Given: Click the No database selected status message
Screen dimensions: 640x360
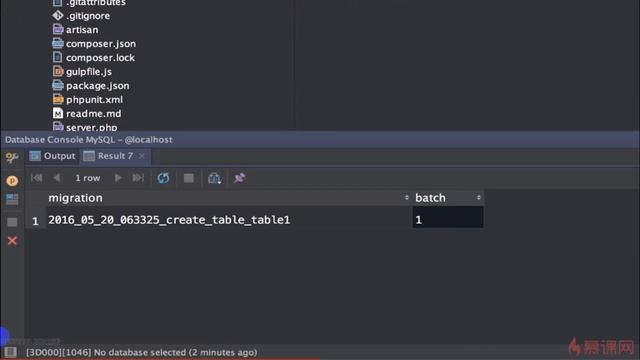Looking at the screenshot, I should [x=142, y=352].
